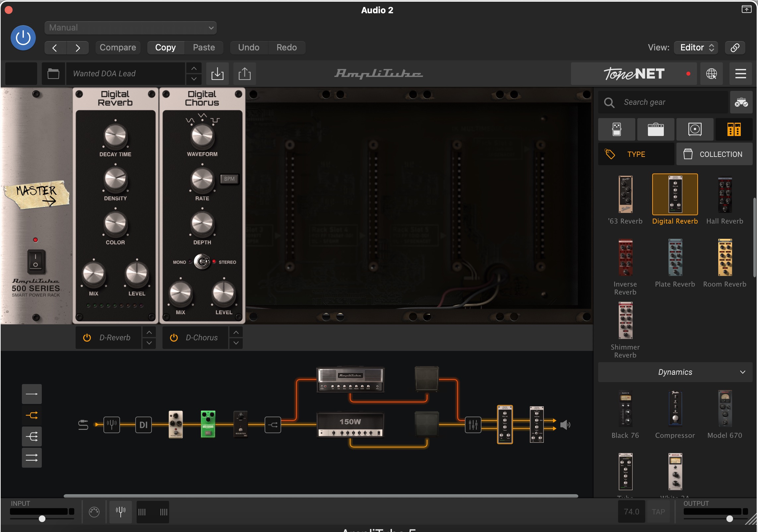Select the split dual-amp routing icon
The image size is (758, 532).
tap(32, 415)
